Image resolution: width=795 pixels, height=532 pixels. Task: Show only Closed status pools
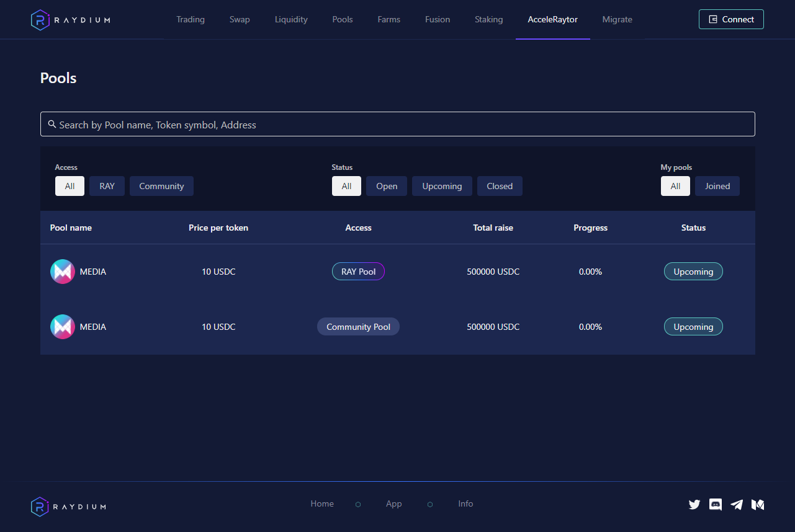coord(500,186)
